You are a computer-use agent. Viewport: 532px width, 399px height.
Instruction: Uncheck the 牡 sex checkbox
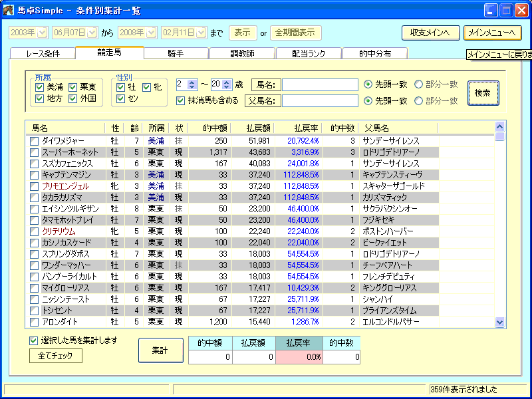(120, 88)
